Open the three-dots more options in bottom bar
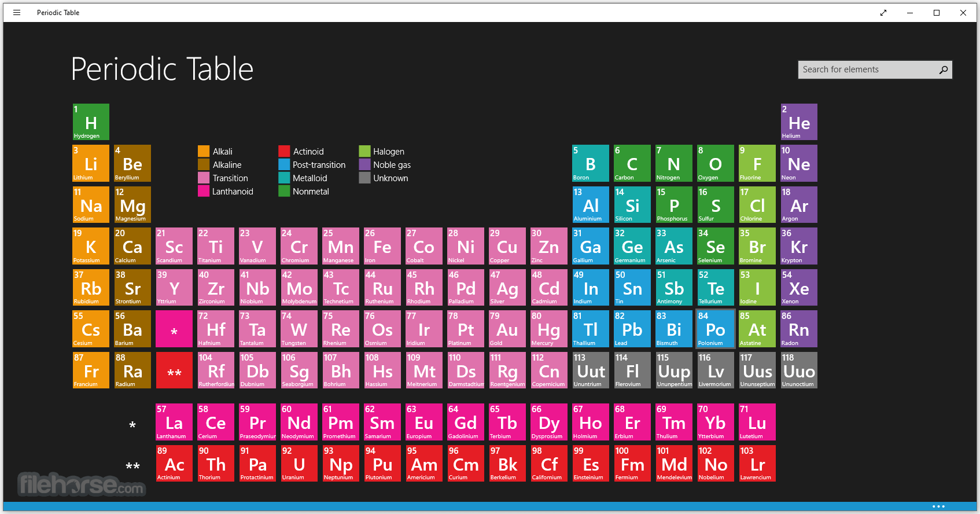This screenshot has height=514, width=980. click(938, 506)
